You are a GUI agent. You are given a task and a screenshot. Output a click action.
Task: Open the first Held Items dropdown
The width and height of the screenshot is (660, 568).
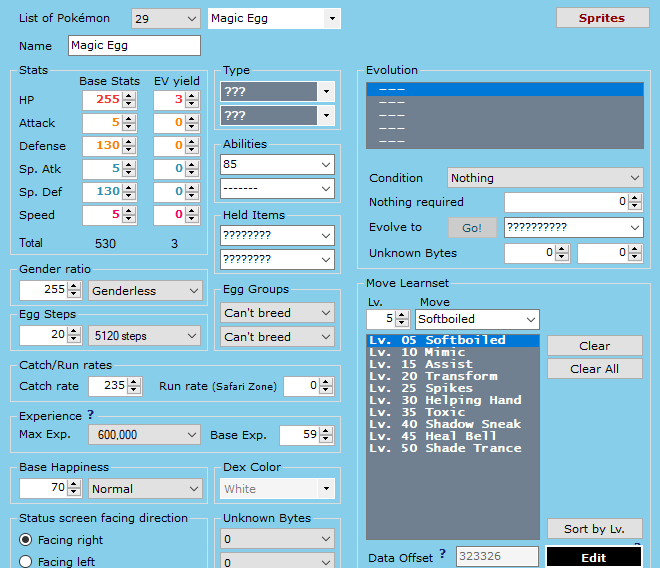[x=277, y=235]
